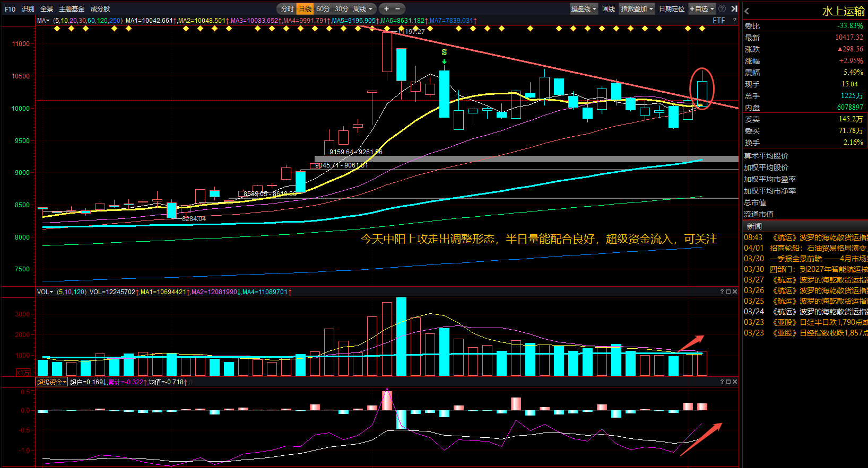Open the 主题基金 menu item
868x468 pixels.
tap(72, 8)
